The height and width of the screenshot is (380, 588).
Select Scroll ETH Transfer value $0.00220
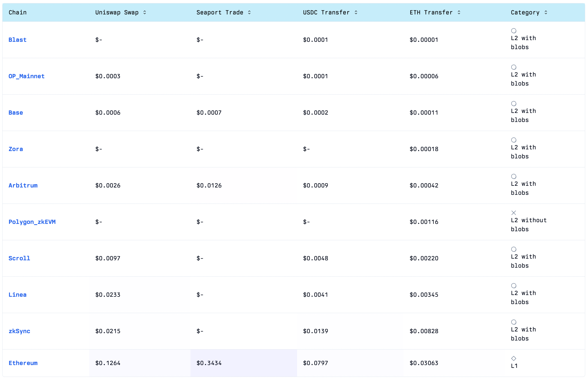point(424,258)
